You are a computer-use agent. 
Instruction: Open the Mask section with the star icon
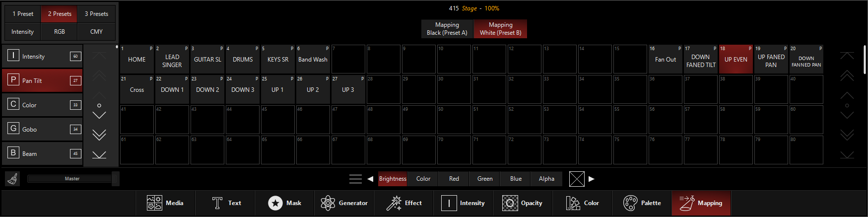click(x=284, y=203)
